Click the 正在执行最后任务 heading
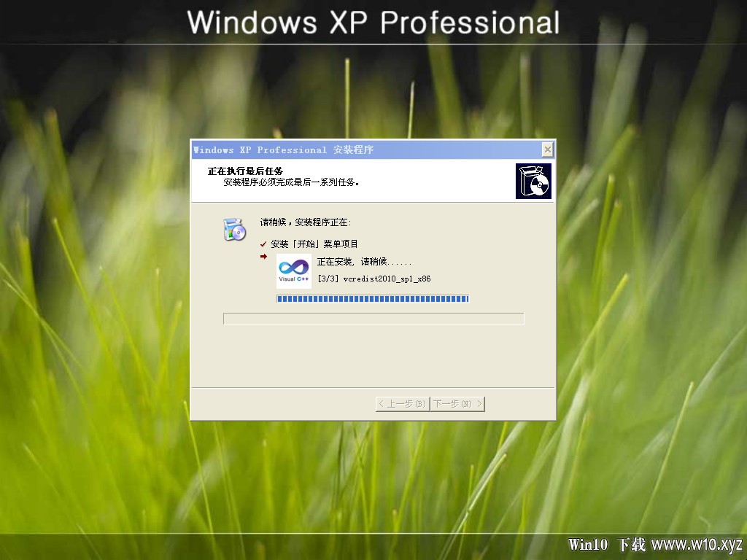747x560 pixels. click(x=245, y=171)
